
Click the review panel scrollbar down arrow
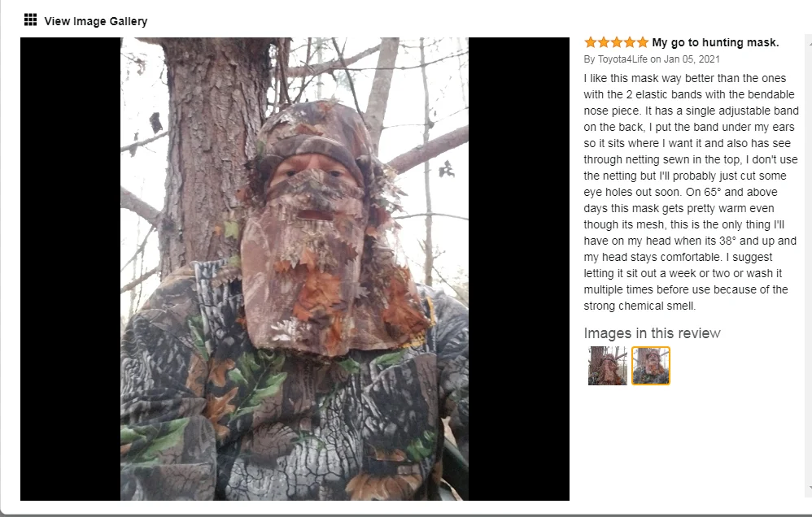[x=809, y=488]
